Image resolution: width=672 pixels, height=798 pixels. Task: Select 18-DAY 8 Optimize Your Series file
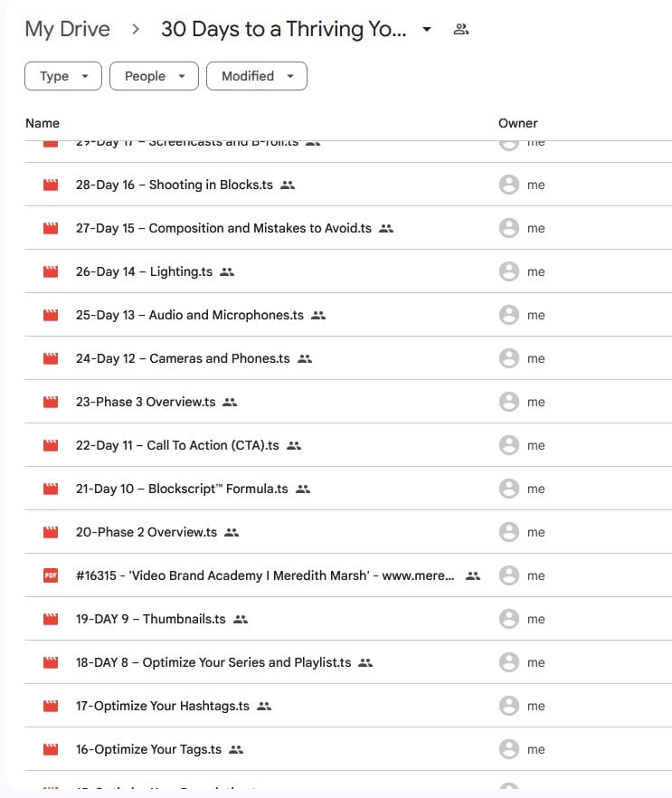click(213, 662)
